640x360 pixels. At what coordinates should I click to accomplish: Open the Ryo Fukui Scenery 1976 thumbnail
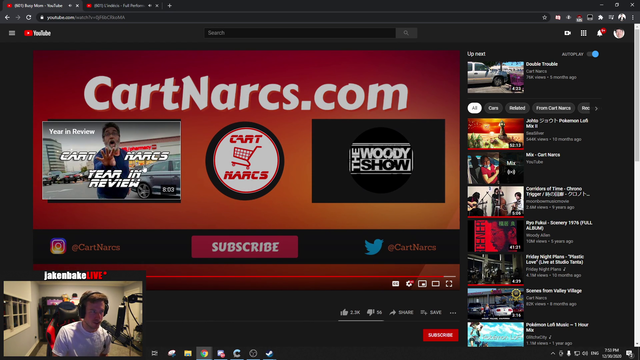point(496,236)
